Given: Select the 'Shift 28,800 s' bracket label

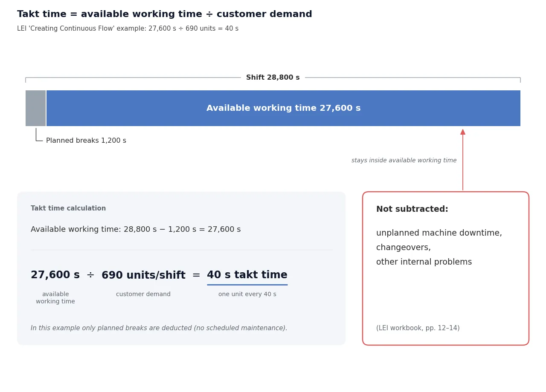Looking at the screenshot, I should [x=273, y=78].
